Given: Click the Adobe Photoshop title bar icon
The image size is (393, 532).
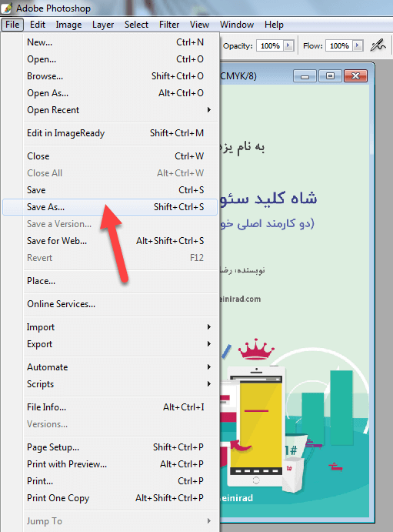Looking at the screenshot, I should [6, 8].
